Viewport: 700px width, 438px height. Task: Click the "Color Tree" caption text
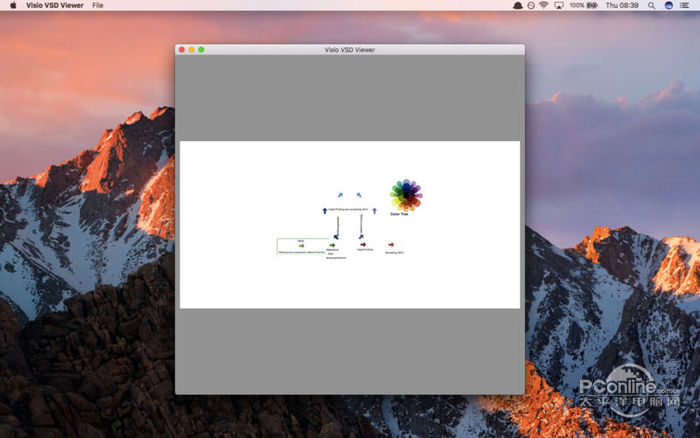(x=399, y=214)
